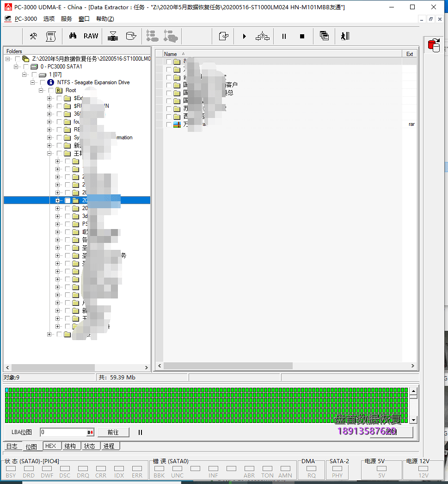Expand the PS folder
This screenshot has height=484, width=448.
click(57, 224)
